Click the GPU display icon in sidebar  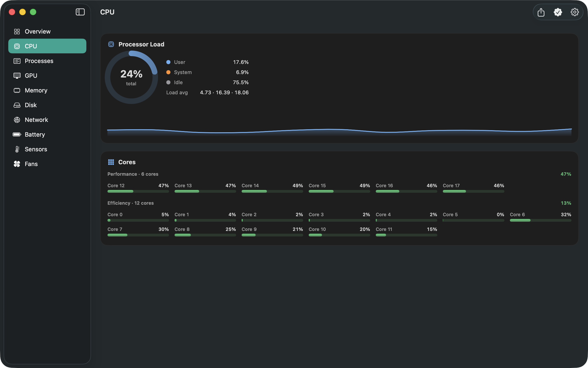[x=17, y=76]
